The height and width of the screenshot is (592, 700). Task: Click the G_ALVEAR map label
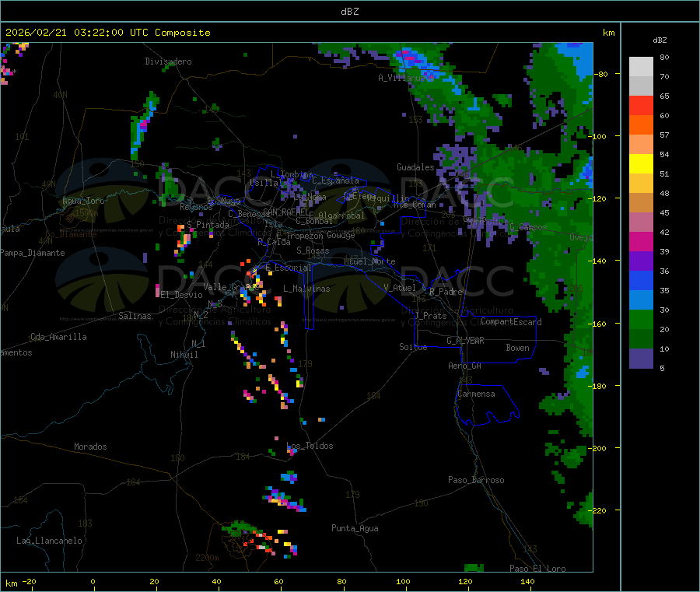tap(465, 341)
